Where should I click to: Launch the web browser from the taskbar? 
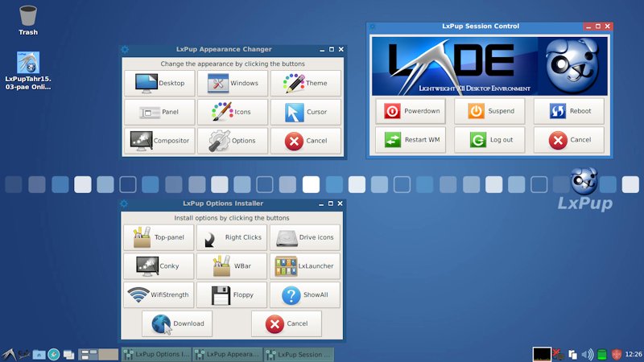point(53,354)
